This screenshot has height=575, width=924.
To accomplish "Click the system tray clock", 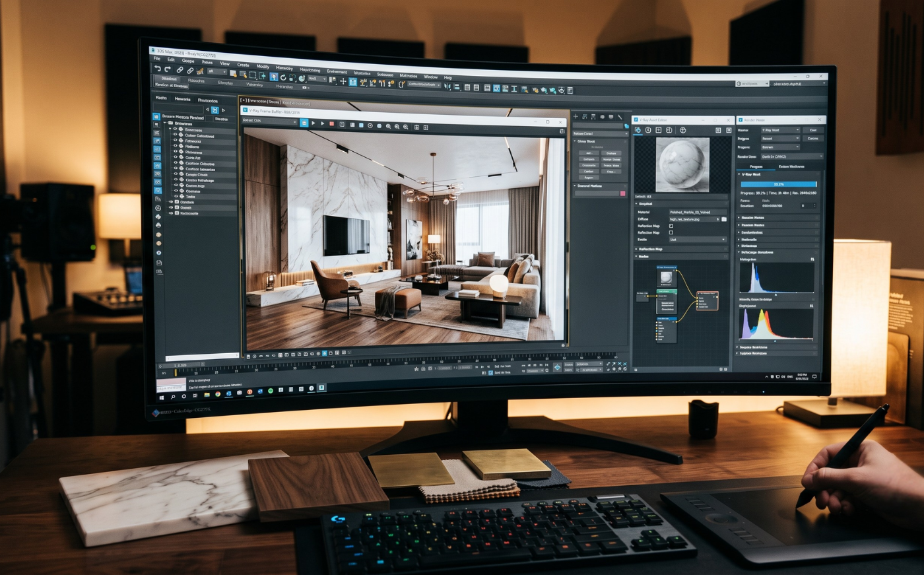I will 803,376.
